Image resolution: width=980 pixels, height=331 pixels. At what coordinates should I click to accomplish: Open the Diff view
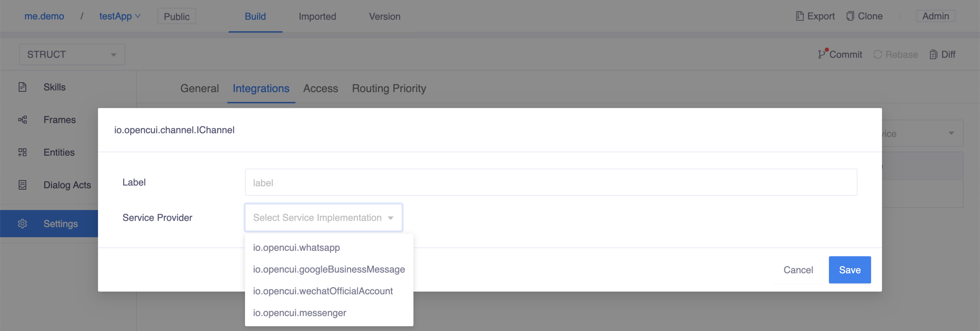[942, 54]
